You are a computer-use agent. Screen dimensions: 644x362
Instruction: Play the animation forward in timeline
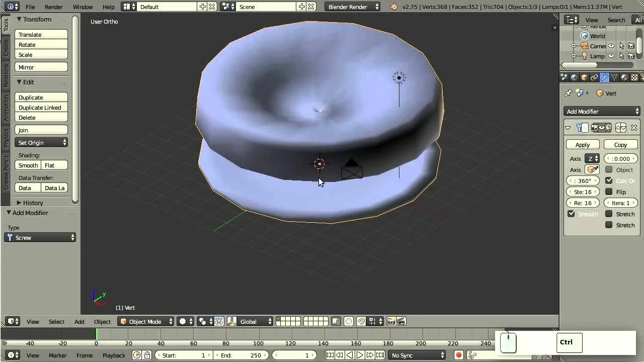coord(360,355)
